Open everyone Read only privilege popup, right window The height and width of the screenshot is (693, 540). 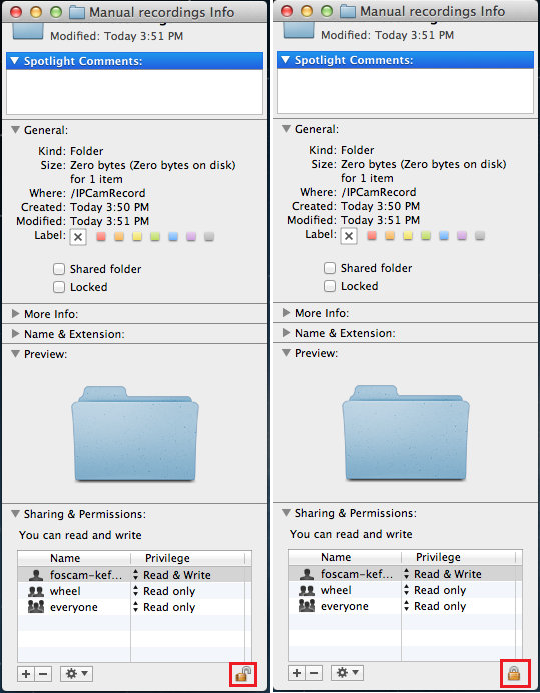click(x=435, y=606)
